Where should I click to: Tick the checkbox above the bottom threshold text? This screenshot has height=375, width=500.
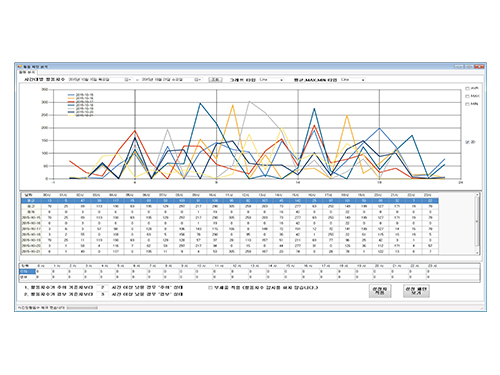coord(210,288)
